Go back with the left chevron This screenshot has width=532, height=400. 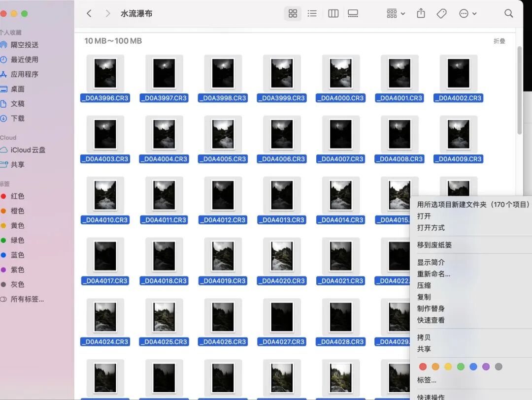pos(89,14)
